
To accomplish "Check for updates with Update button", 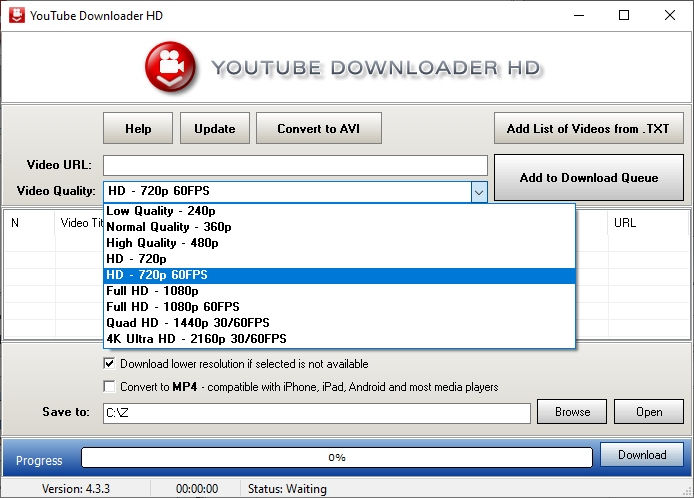I will pyautogui.click(x=215, y=128).
